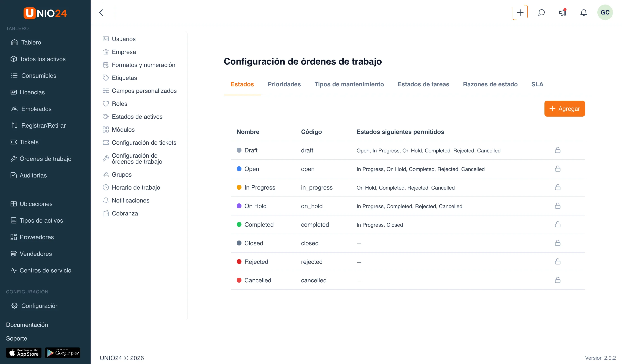
Task: Click the Cobranza wallet icon
Action: point(106,214)
